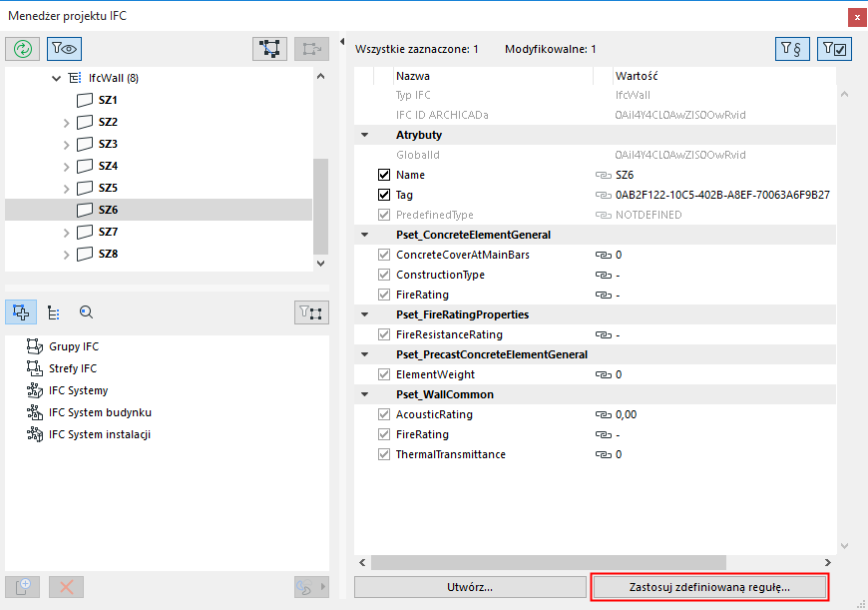The width and height of the screenshot is (868, 610).
Task: Select SZ7 in the wall tree
Action: click(x=108, y=232)
